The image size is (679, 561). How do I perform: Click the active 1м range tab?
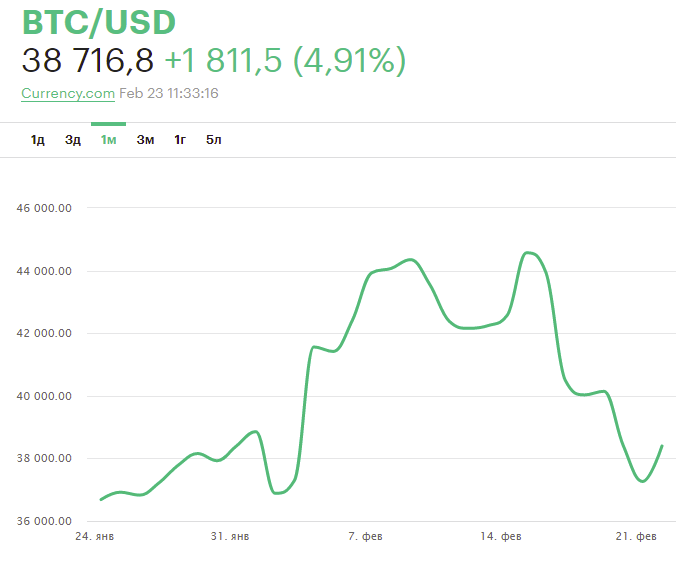(108, 139)
